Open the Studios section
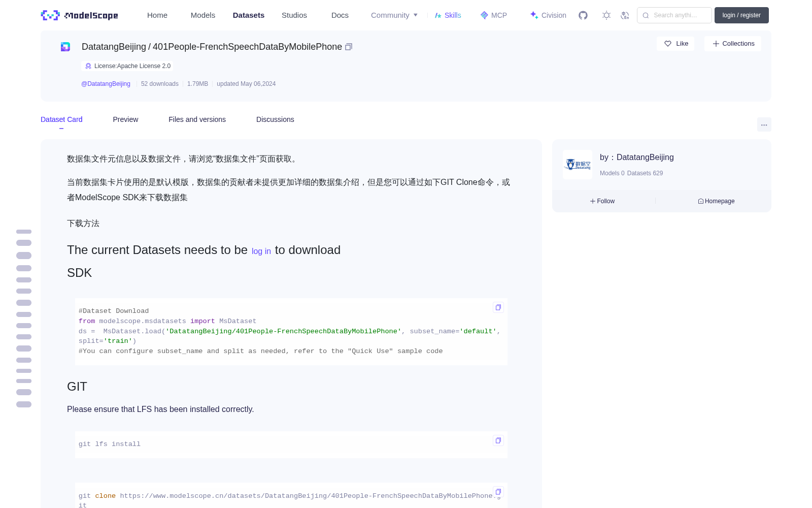Image resolution: width=812 pixels, height=508 pixels. (x=294, y=15)
